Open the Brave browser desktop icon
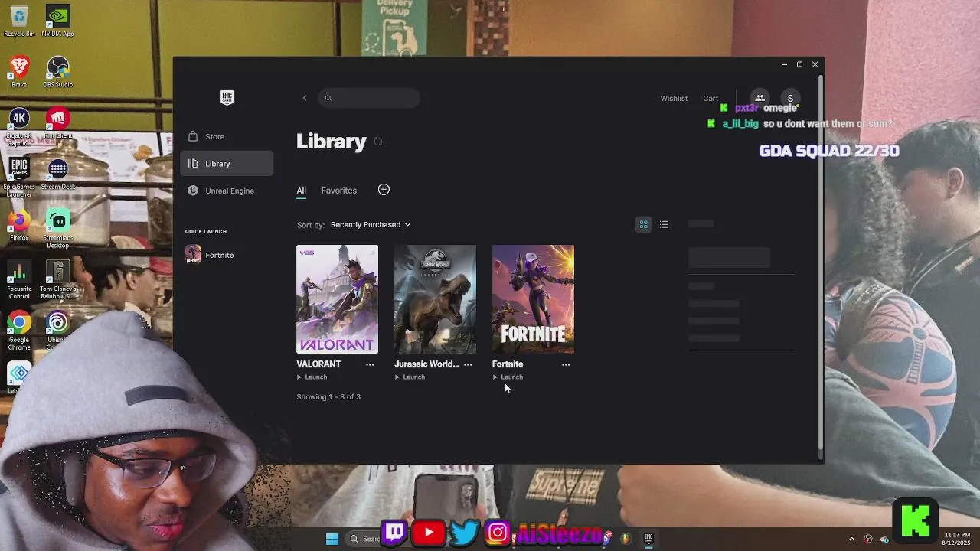980x551 pixels. click(x=19, y=72)
